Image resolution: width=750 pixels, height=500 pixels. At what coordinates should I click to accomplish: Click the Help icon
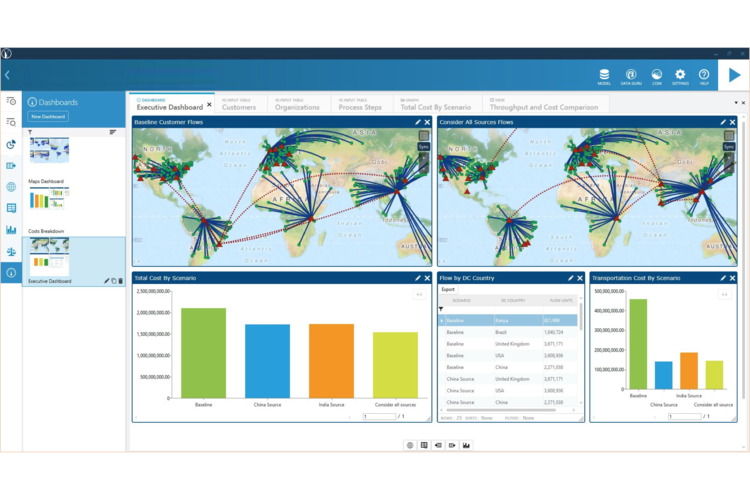click(x=704, y=74)
